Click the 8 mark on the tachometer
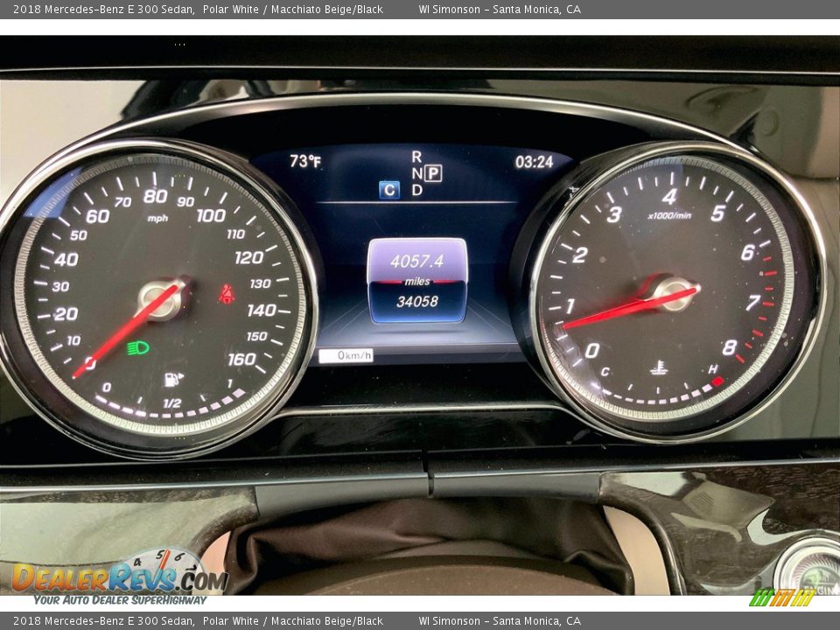The image size is (840, 630). pos(730,348)
